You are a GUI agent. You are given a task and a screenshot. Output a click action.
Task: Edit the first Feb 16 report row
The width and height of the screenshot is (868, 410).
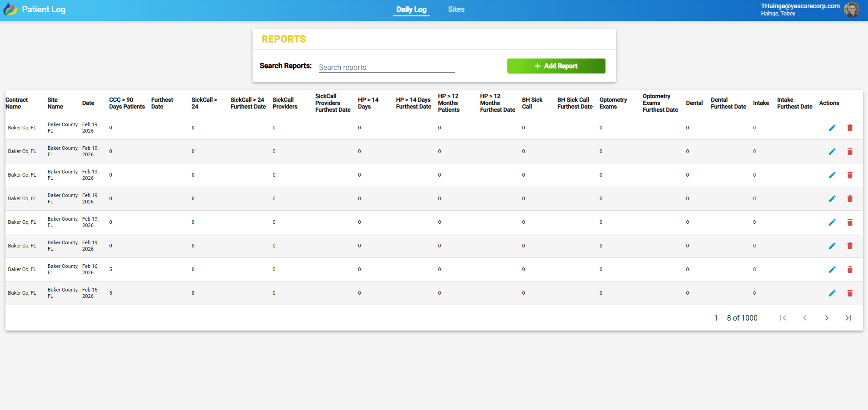[832, 270]
